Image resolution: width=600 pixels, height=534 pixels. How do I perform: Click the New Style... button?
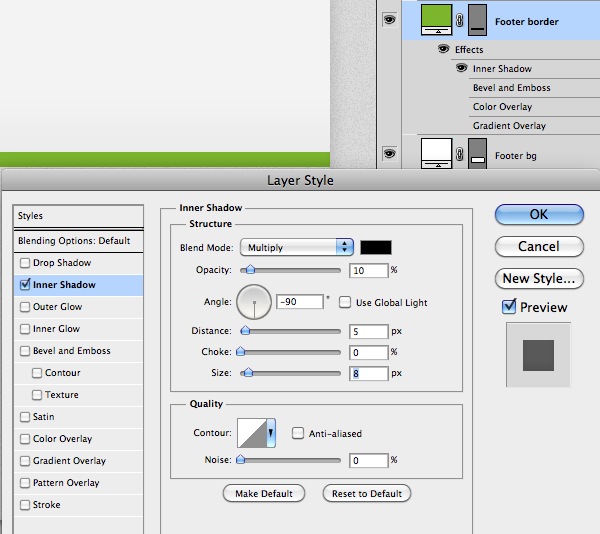pos(539,278)
